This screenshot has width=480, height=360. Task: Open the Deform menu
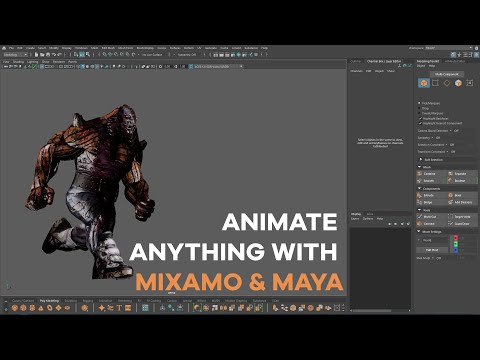pyautogui.click(x=189, y=48)
